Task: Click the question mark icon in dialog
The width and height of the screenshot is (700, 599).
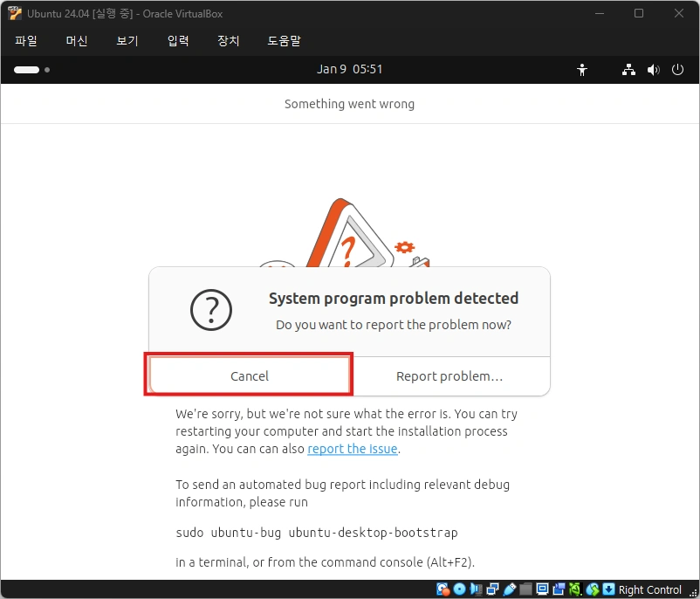Action: tap(210, 310)
